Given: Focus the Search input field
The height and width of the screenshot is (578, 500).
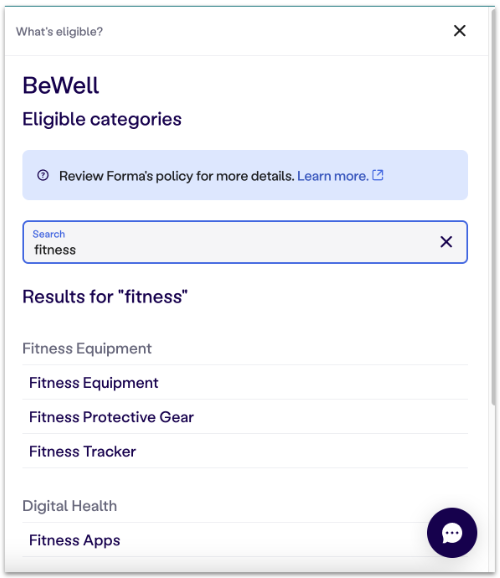Looking at the screenshot, I should pyautogui.click(x=245, y=242).
